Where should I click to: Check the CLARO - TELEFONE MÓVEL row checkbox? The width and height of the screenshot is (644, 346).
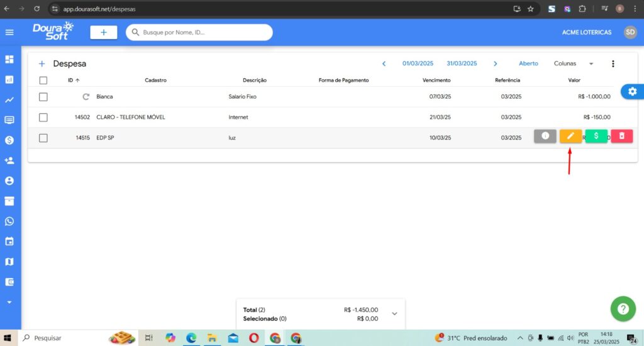tap(43, 117)
